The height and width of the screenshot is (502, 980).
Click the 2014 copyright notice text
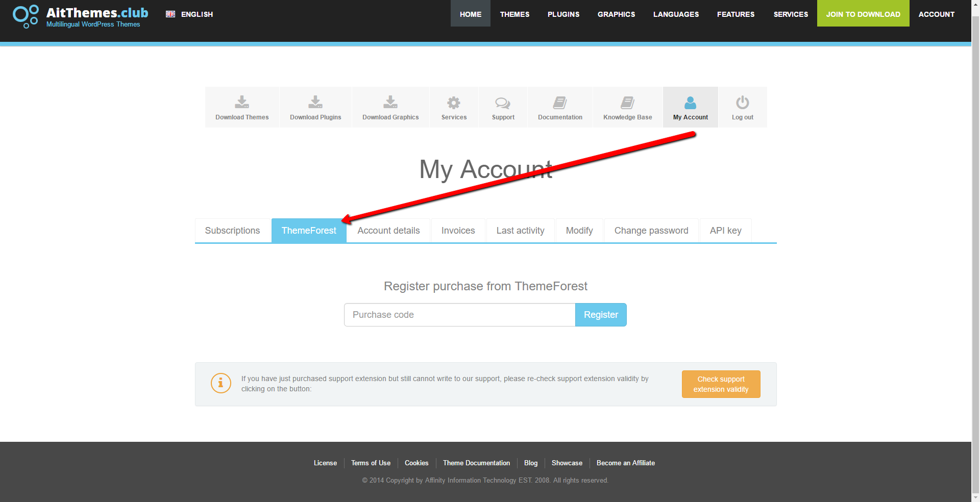point(485,480)
